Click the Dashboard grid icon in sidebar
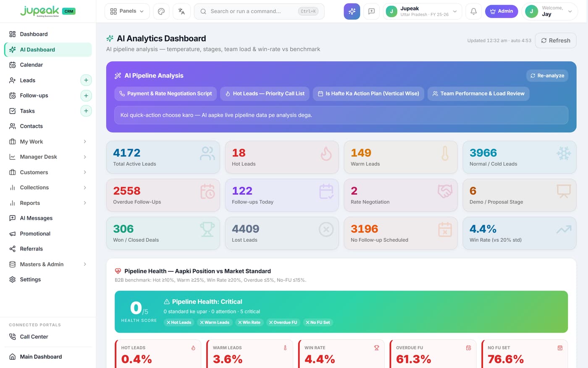588x368 pixels. (13, 34)
